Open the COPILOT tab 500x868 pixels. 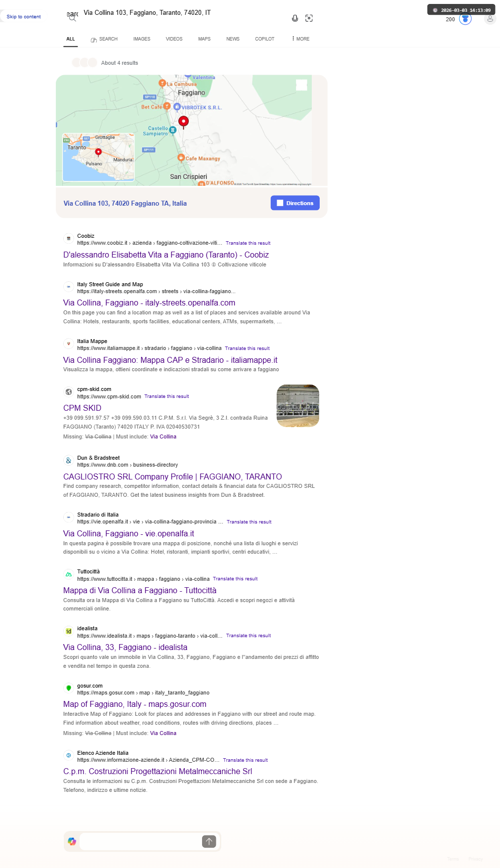tap(265, 39)
